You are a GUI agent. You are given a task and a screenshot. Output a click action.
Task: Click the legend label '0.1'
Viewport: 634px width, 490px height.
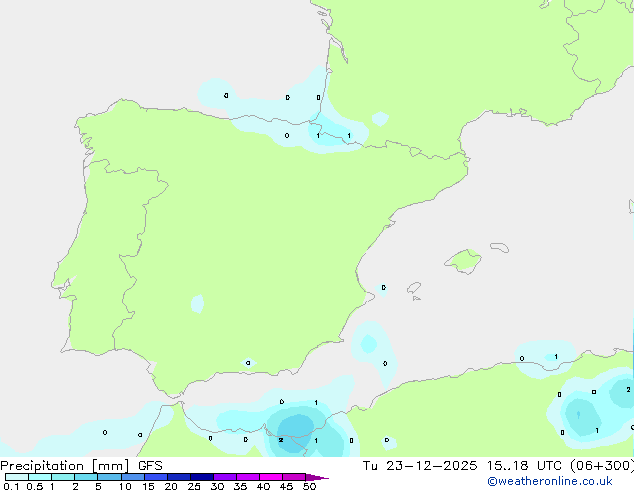coord(11,486)
